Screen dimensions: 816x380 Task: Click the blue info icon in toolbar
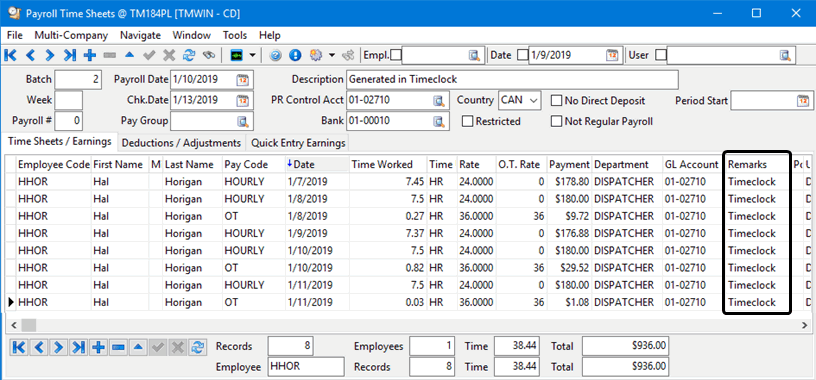point(295,55)
